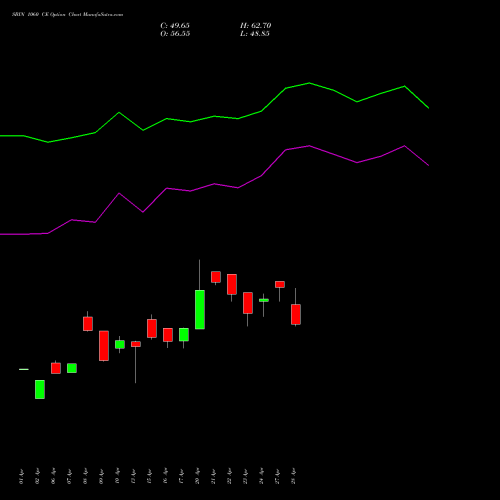
Task: Click the '10 Apr' date label
Action: [x=117, y=476]
